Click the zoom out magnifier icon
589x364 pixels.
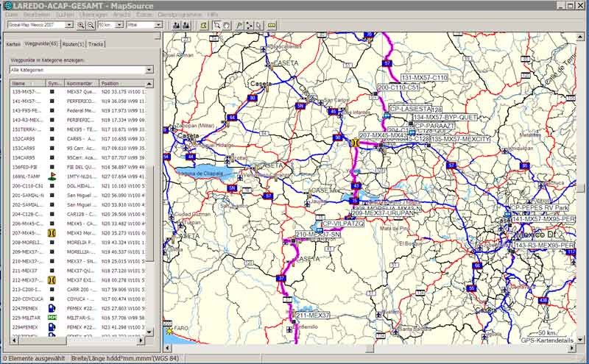(91, 25)
